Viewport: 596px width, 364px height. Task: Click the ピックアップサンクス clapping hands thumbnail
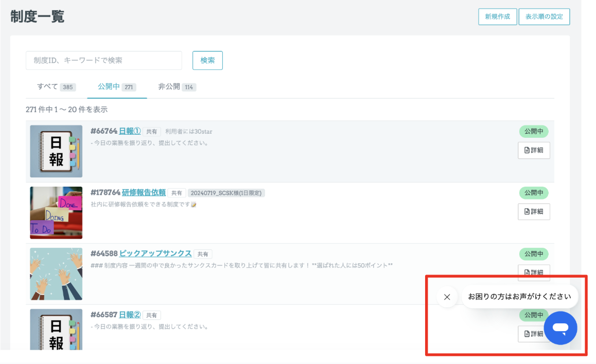[x=56, y=274]
